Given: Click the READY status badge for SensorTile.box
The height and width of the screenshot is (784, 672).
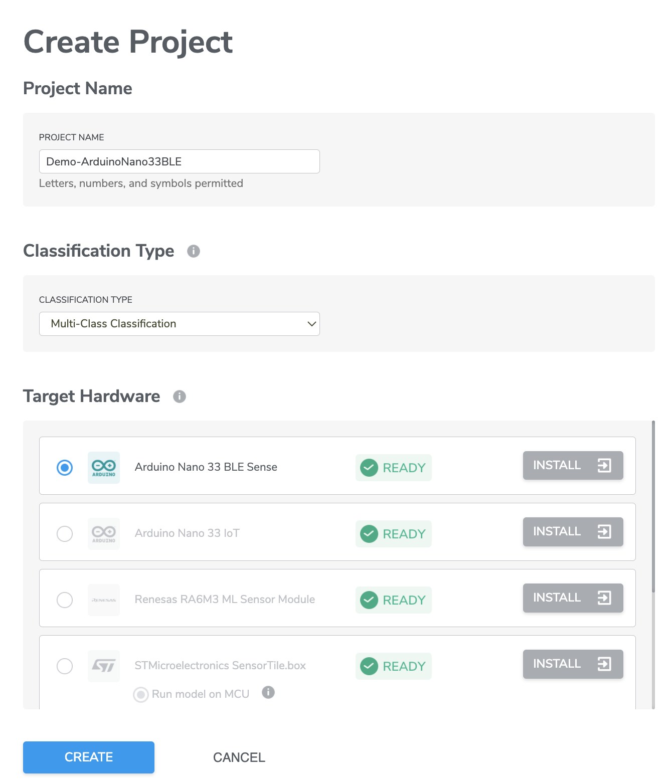Looking at the screenshot, I should 394,666.
